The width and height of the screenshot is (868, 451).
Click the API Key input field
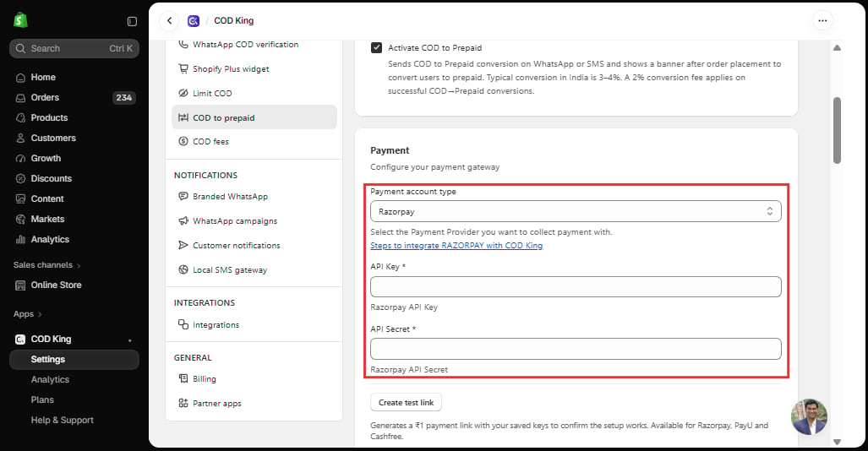click(576, 286)
